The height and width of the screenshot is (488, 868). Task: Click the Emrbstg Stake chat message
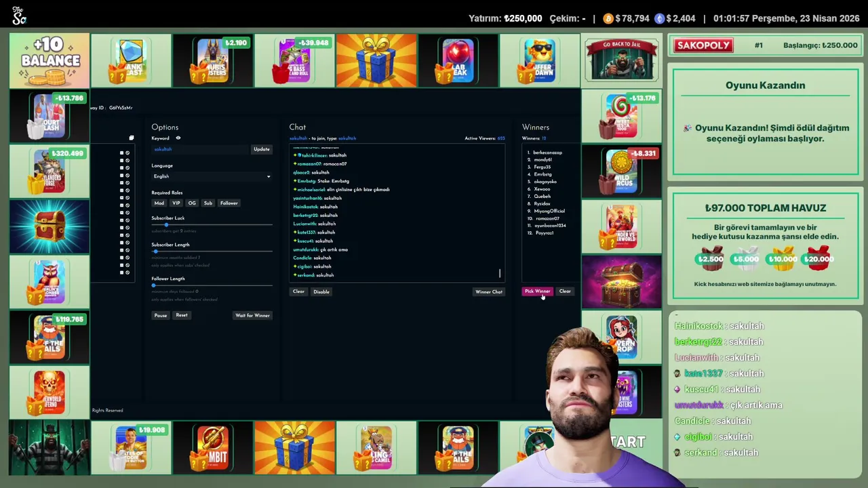[x=321, y=181]
